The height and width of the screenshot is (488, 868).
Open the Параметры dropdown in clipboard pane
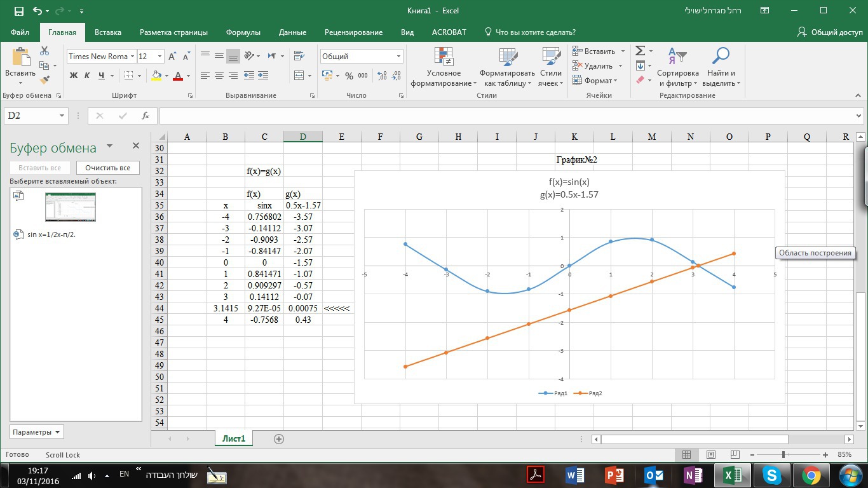(x=36, y=432)
